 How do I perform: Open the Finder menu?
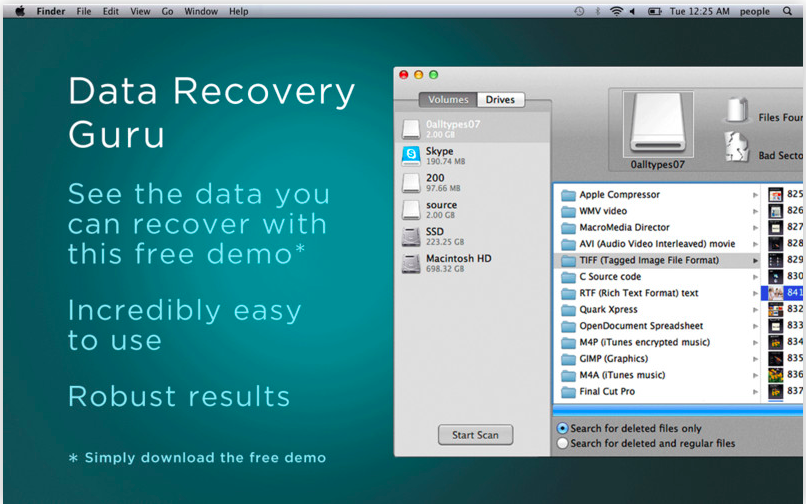(x=50, y=11)
